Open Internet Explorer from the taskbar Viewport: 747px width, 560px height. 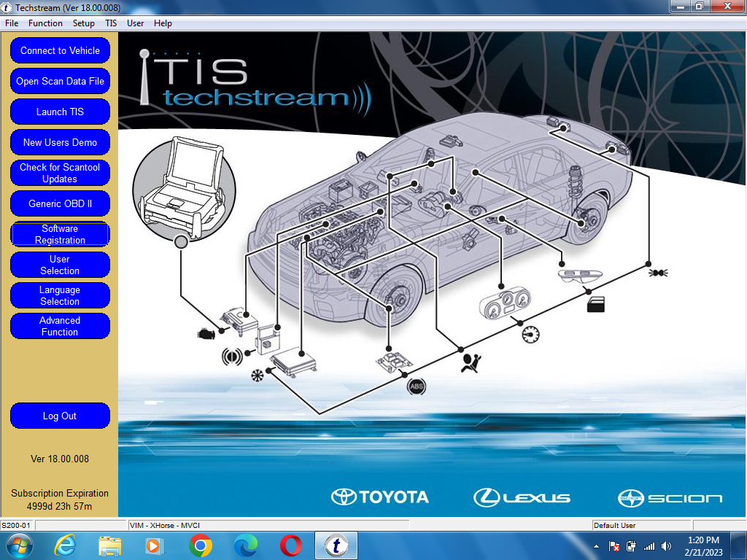point(66,545)
